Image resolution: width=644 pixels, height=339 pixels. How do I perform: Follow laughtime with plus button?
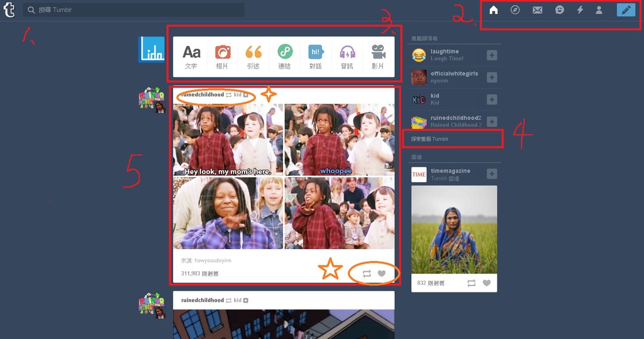(x=492, y=55)
